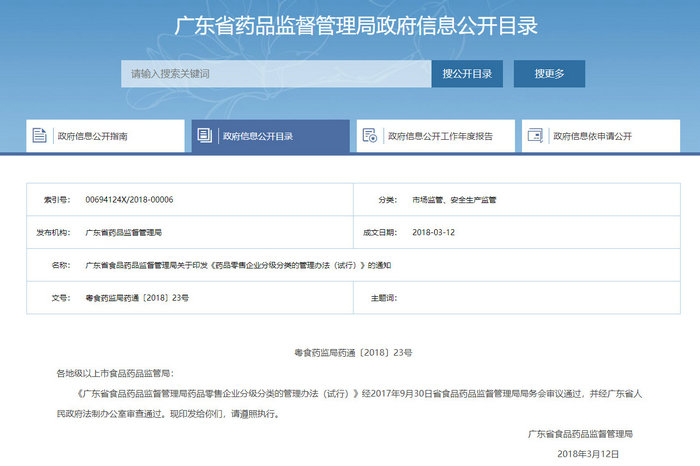The width and height of the screenshot is (700, 466).
Task: Click the form icon beside 政府信息依申请公开
Action: click(x=535, y=135)
